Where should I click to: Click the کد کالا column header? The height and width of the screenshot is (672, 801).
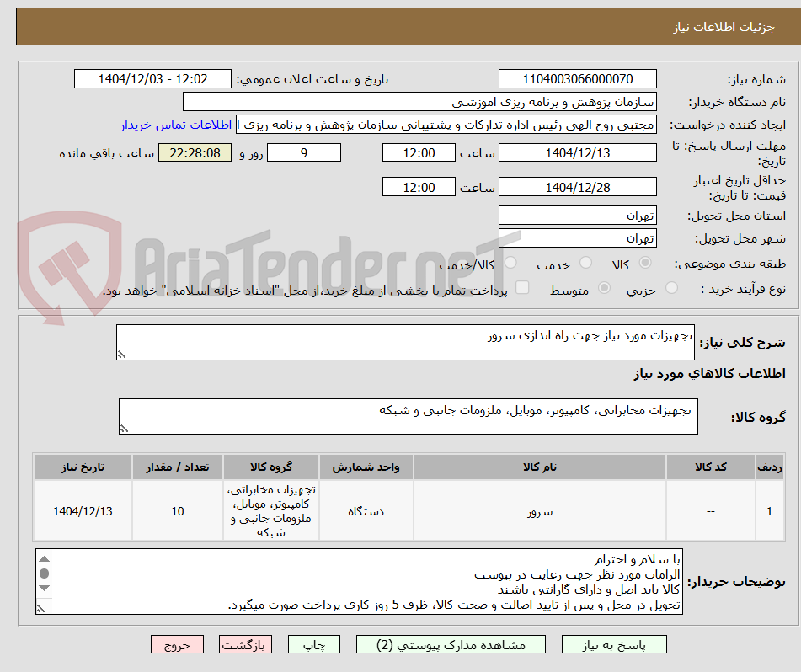click(711, 467)
